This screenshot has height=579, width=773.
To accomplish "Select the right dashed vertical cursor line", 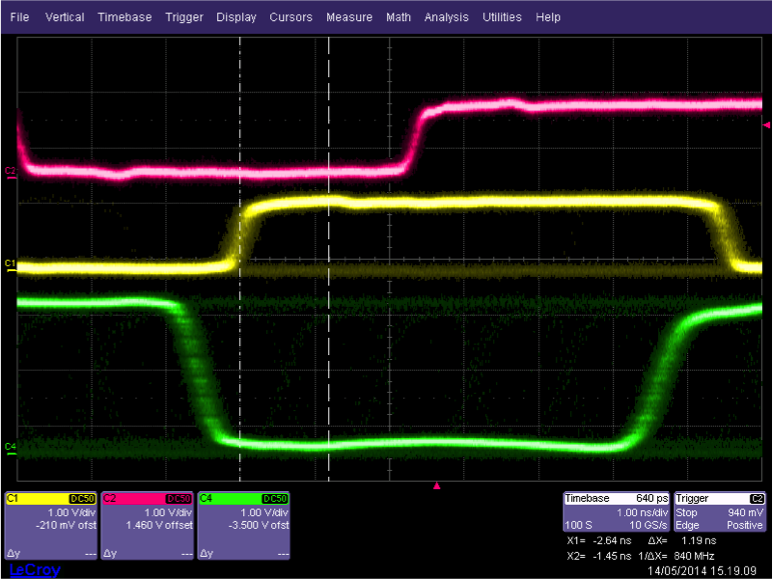I will 329,350.
